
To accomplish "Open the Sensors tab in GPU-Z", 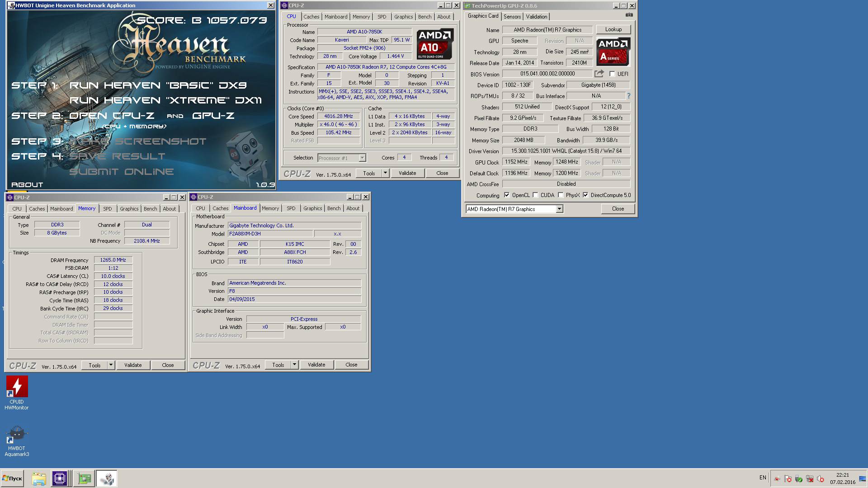I will 512,17.
